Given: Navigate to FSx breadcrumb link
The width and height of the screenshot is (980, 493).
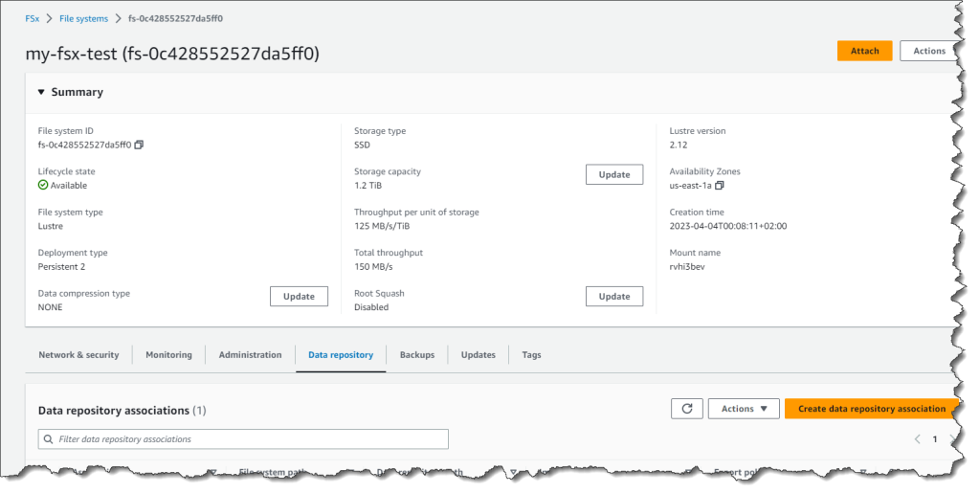Looking at the screenshot, I should (x=32, y=19).
